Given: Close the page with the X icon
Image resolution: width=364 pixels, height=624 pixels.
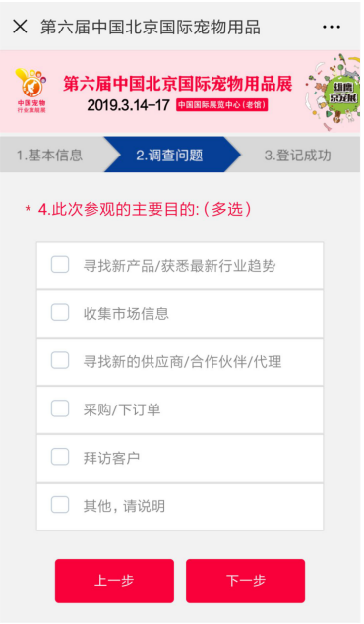Looking at the screenshot, I should click(20, 27).
